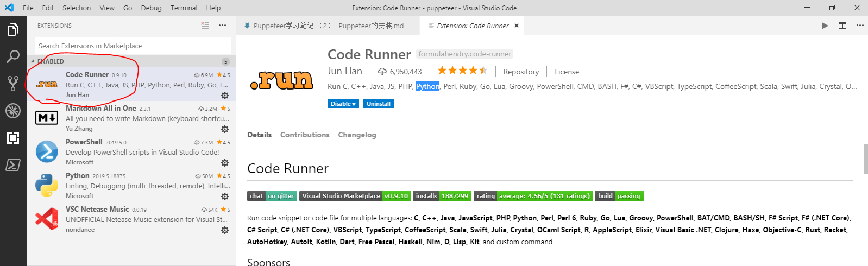Viewport: 868px width, 266px height.
Task: Click the chat on gitter badge
Action: click(272, 196)
